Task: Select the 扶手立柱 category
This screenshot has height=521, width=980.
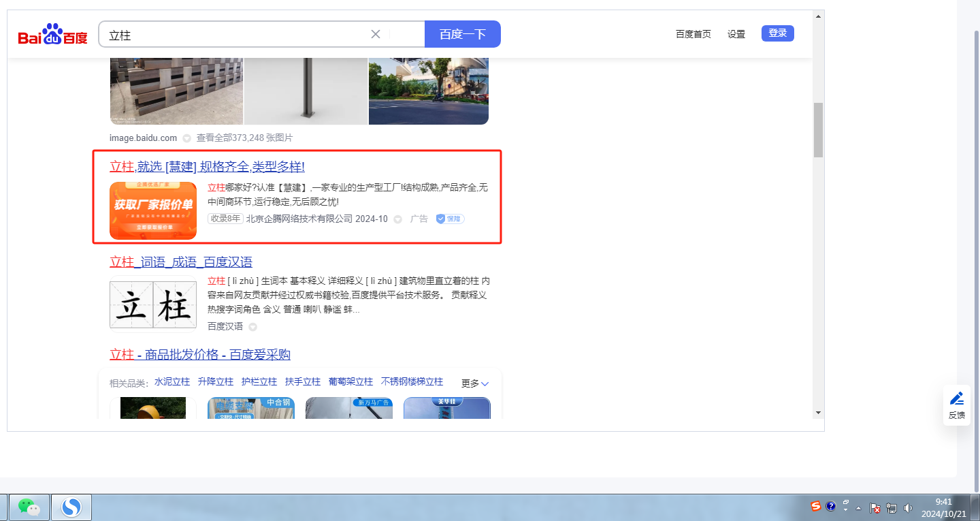Action: [303, 382]
